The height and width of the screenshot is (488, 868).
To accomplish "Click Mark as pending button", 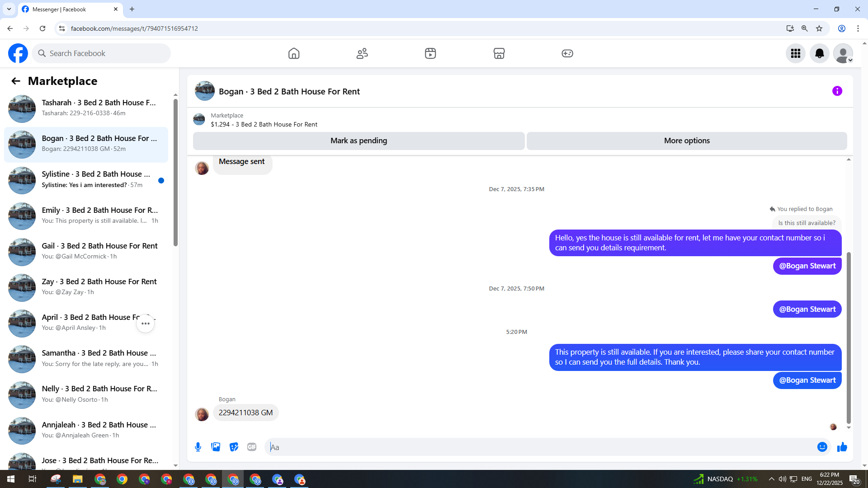I will click(x=359, y=141).
